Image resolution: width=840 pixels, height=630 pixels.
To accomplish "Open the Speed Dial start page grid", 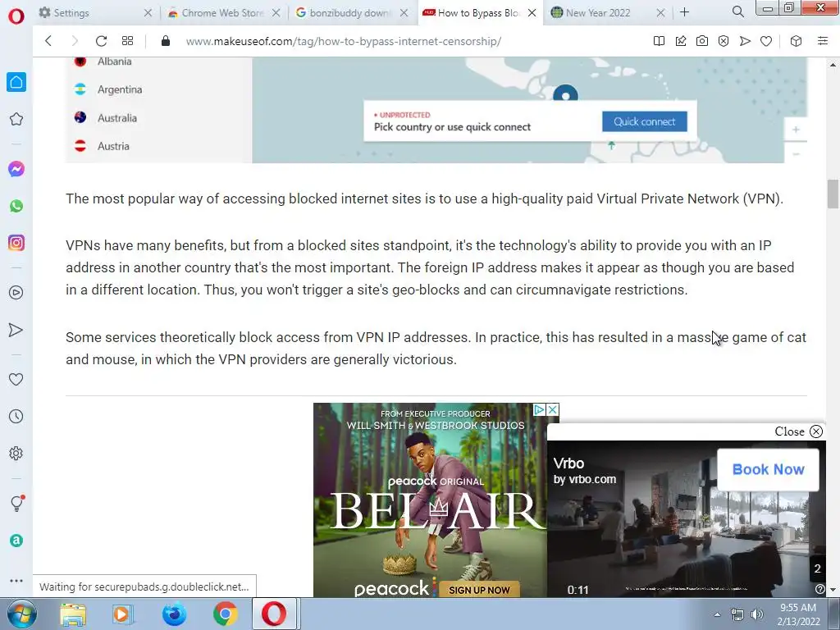I will [x=127, y=41].
